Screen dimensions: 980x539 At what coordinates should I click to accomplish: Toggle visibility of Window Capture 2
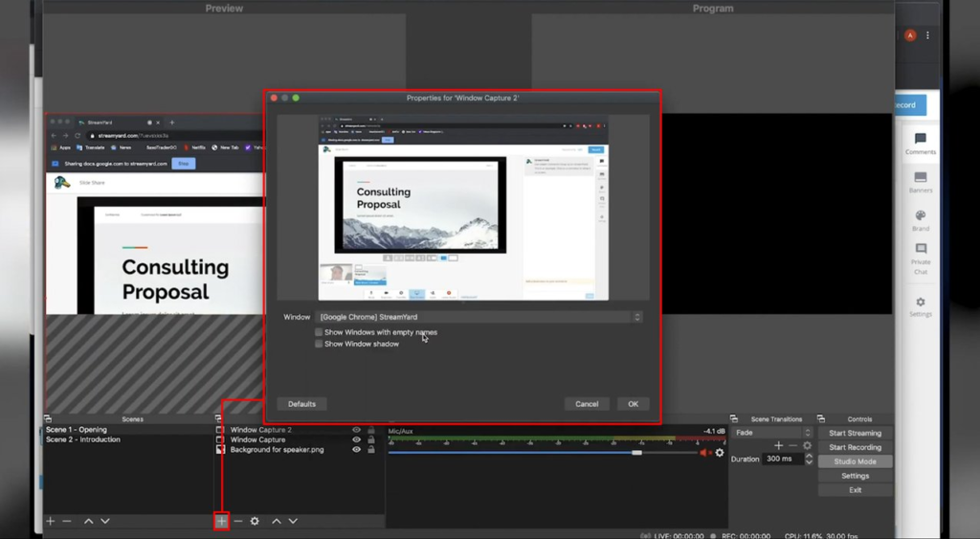[356, 430]
